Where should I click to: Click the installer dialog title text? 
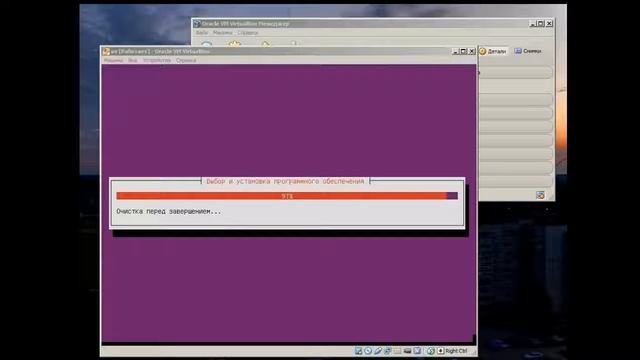(x=285, y=181)
